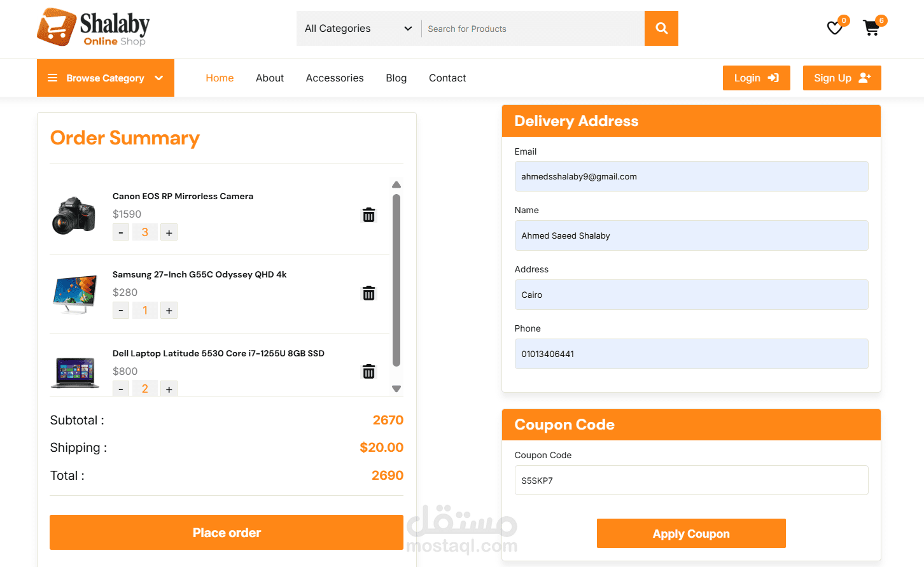Click the Email input field
The image size is (924, 567).
tap(691, 176)
